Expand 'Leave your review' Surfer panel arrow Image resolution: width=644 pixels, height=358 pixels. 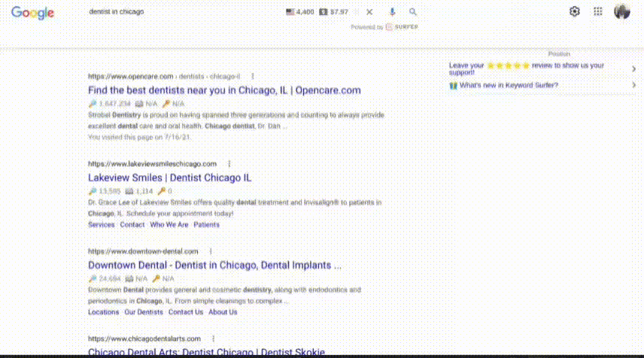633,69
